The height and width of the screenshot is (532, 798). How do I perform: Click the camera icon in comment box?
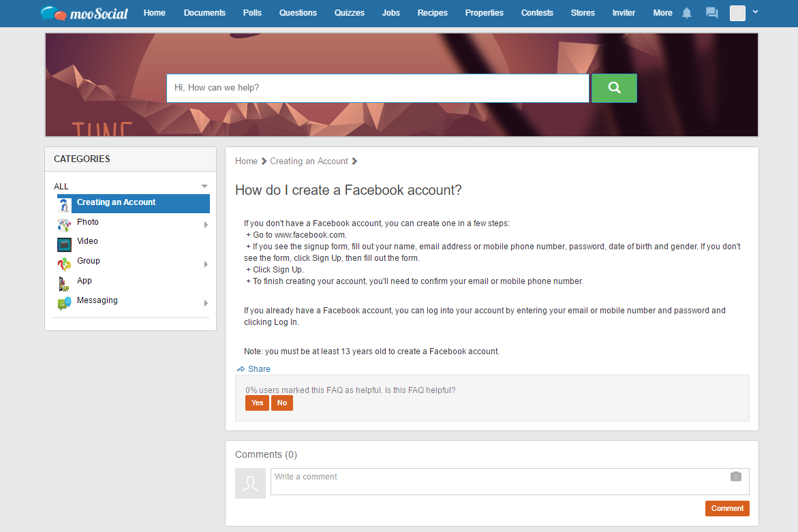[x=736, y=477]
